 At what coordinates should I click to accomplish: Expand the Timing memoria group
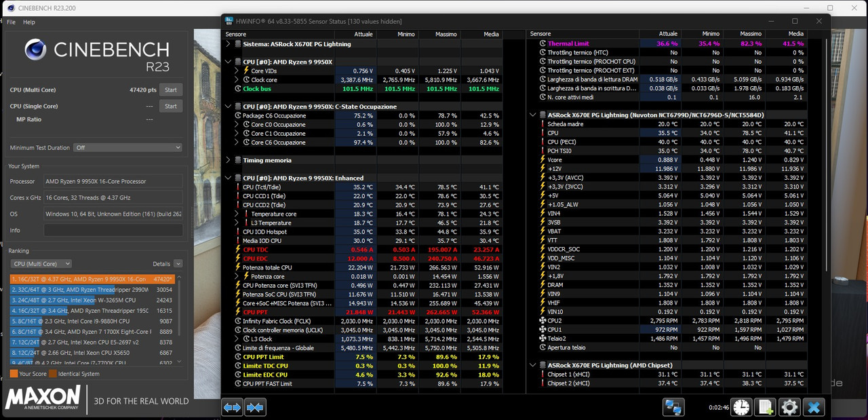click(x=228, y=160)
